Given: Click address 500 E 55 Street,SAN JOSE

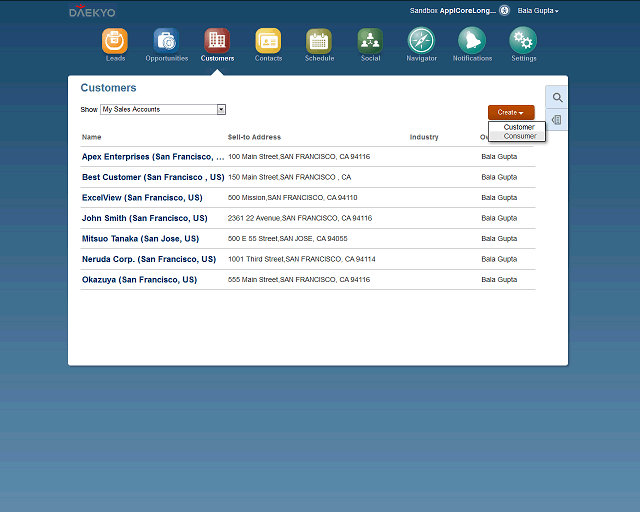Looking at the screenshot, I should pyautogui.click(x=287, y=238).
